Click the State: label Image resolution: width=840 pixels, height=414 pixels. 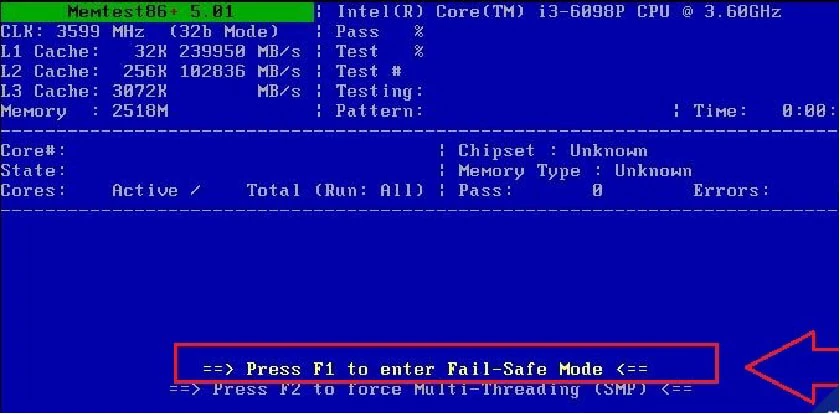point(33,171)
